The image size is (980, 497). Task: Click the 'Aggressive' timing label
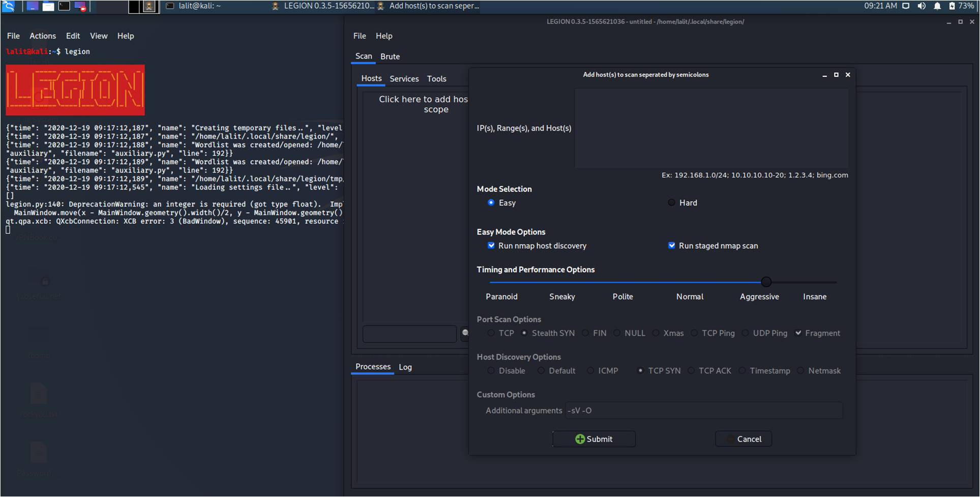pyautogui.click(x=759, y=297)
